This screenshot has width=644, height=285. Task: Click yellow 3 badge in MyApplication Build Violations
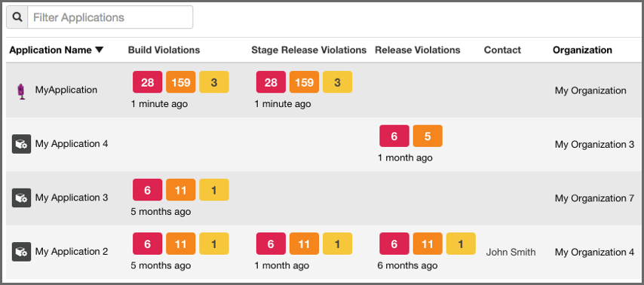tap(214, 82)
